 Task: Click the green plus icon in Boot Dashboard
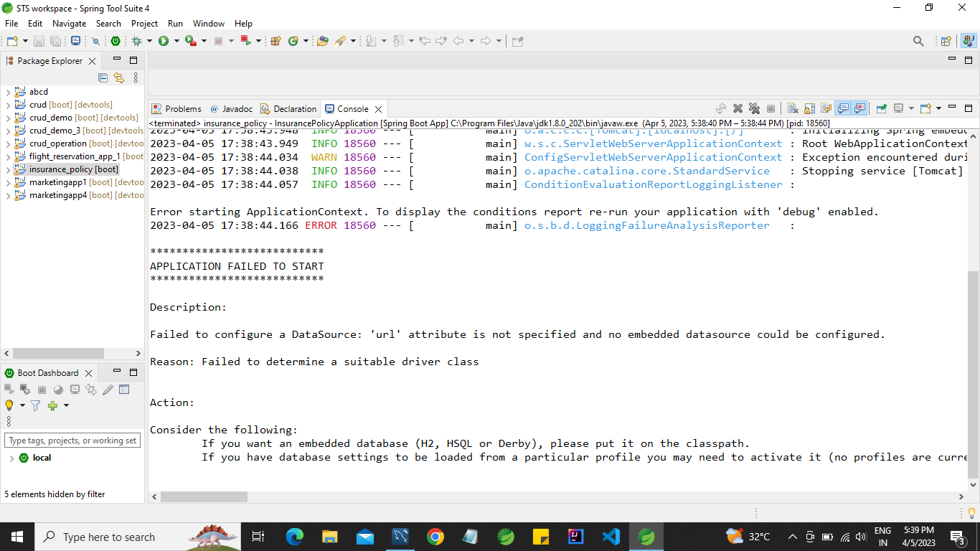[x=52, y=405]
